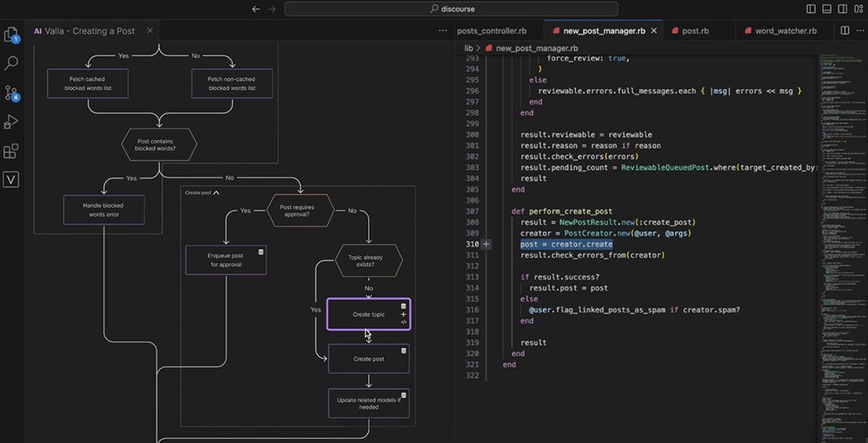Click 'result.check_errors_from(creator)' on line 311
The width and height of the screenshot is (868, 443).
(x=593, y=255)
